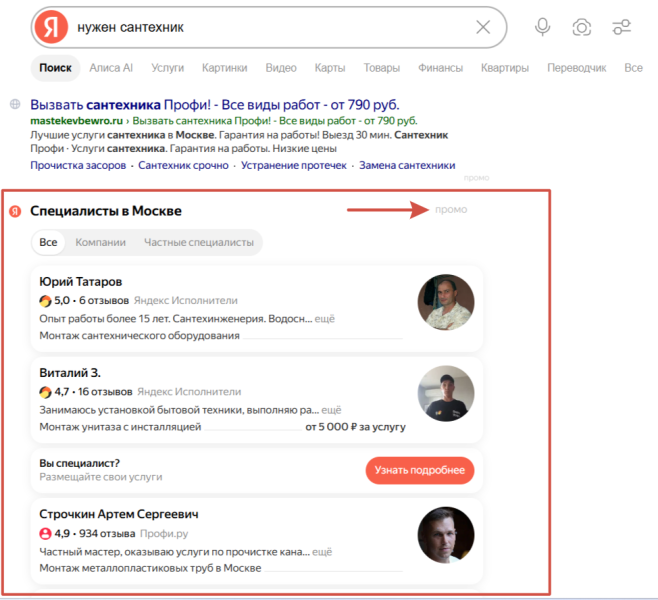Viewport: 658px width, 600px height.
Task: Click Узнать подробнее button
Action: 420,470
